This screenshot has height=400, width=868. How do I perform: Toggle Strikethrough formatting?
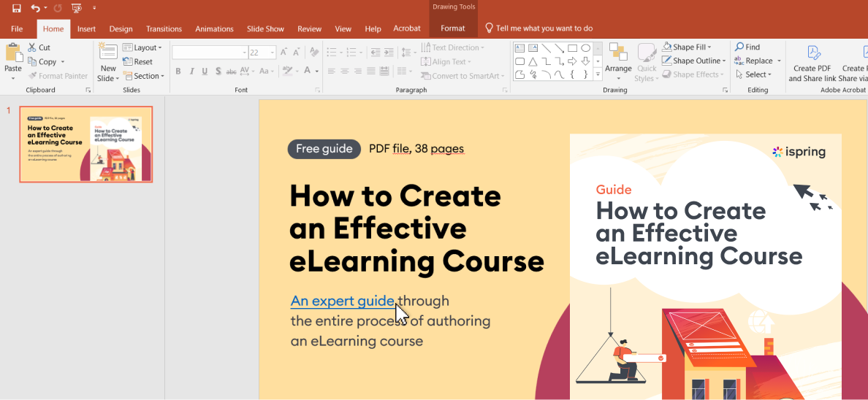pyautogui.click(x=232, y=71)
